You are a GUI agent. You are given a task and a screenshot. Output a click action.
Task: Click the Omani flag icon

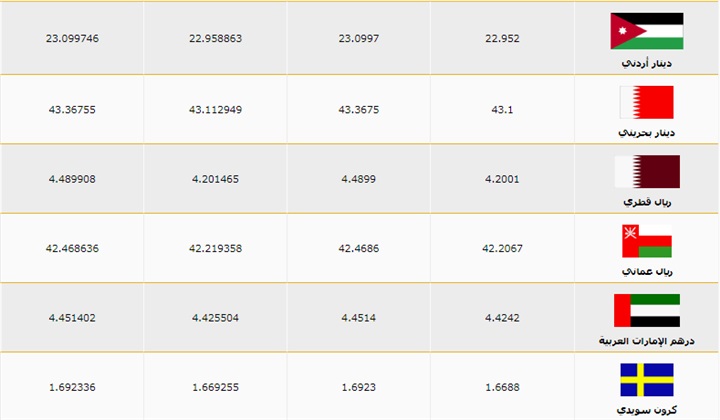tap(647, 241)
